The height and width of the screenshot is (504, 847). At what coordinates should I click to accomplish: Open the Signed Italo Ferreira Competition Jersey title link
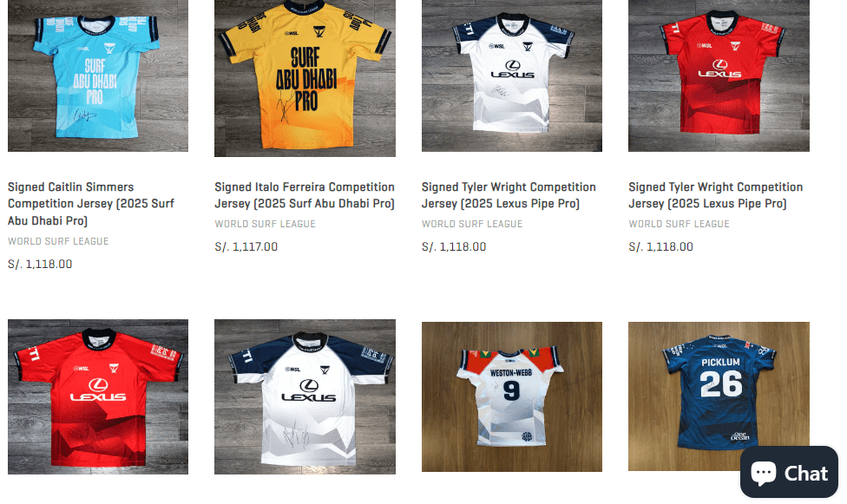[x=305, y=195]
